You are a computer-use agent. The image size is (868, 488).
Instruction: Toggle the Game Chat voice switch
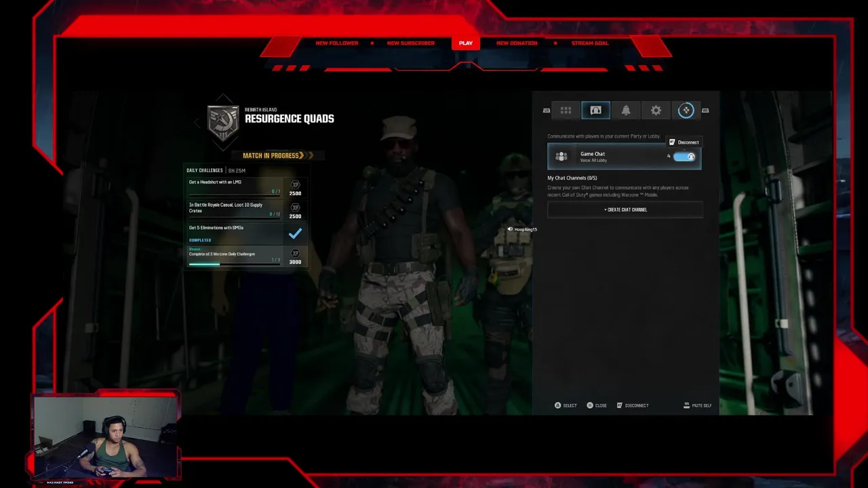point(684,157)
